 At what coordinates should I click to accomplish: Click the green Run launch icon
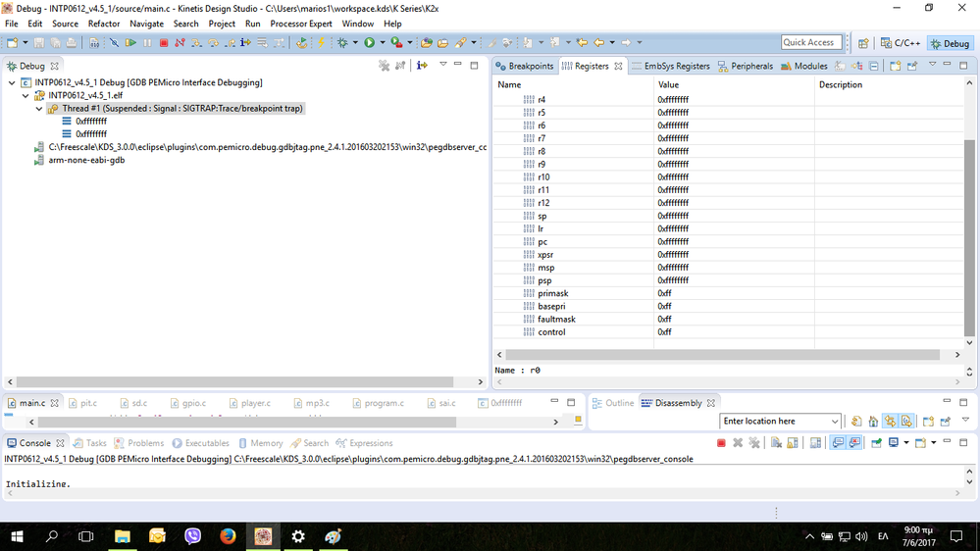[370, 42]
